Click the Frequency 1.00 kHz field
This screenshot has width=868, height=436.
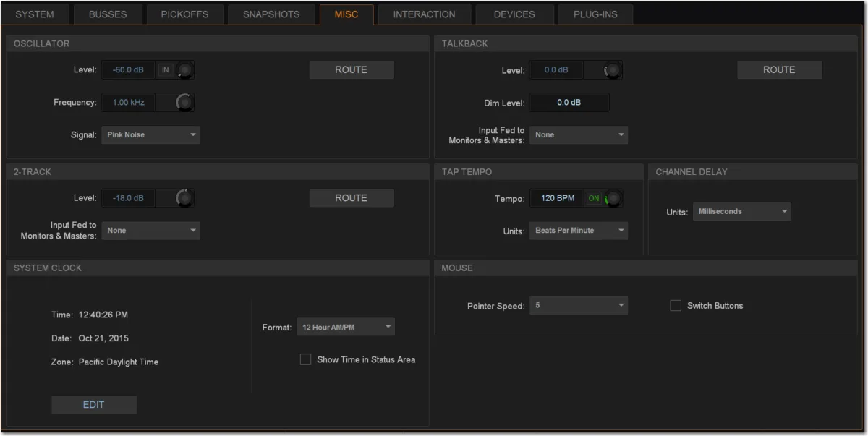(128, 103)
